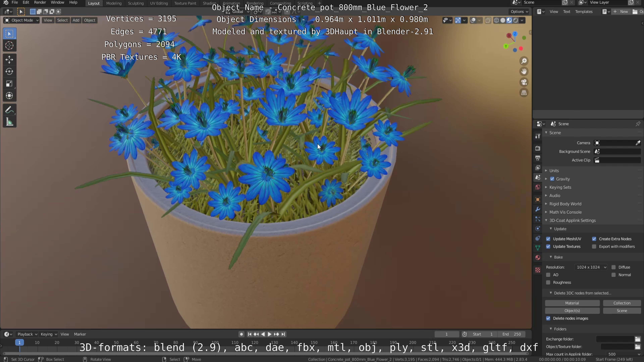Switch to solid viewport shading
This screenshot has height=362, width=644.
pos(503,20)
